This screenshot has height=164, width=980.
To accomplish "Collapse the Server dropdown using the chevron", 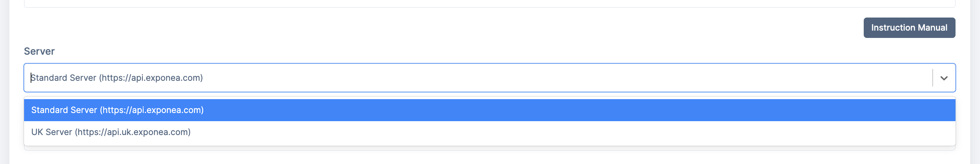I will pos(944,78).
